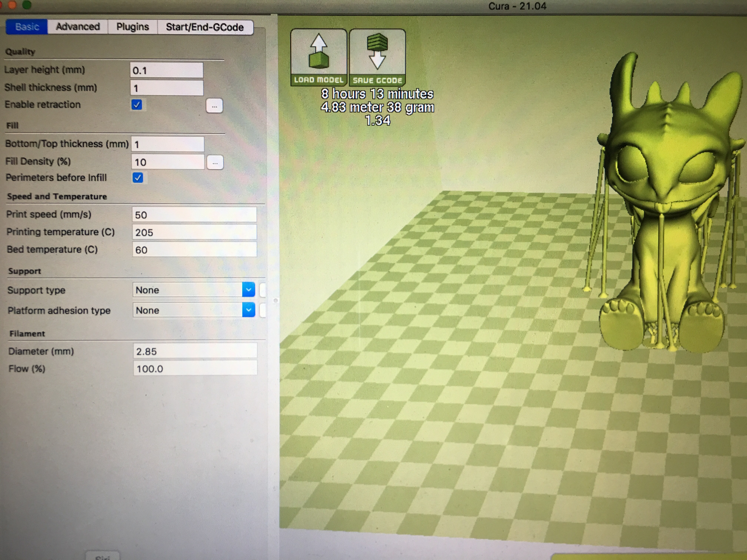Focus the Printing temperature field
The image size is (747, 560).
coord(194,232)
